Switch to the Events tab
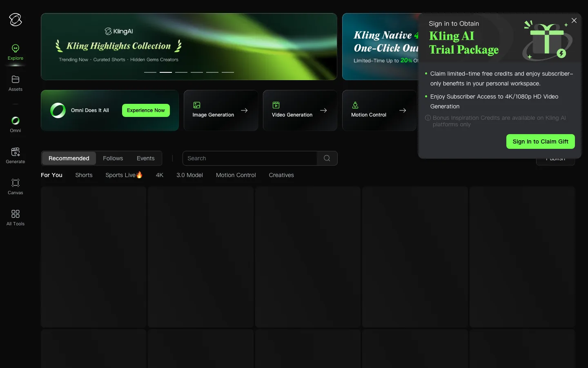This screenshot has height=368, width=588. pyautogui.click(x=146, y=158)
